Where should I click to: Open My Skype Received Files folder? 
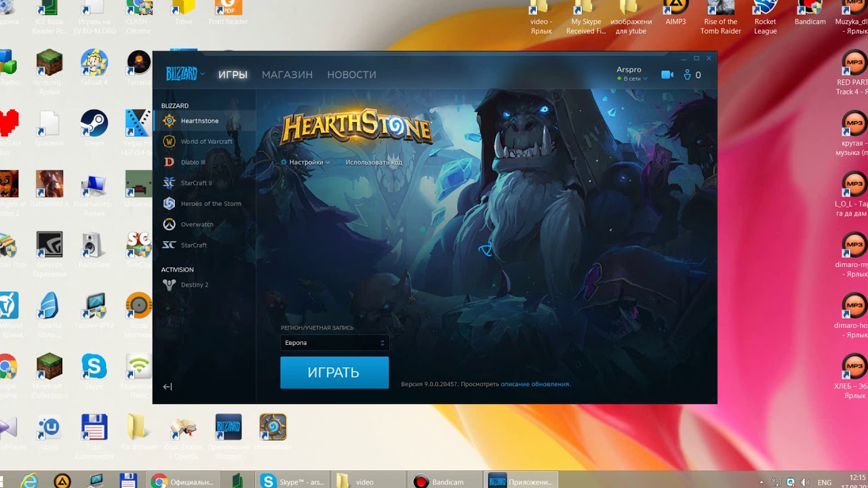pos(586,17)
